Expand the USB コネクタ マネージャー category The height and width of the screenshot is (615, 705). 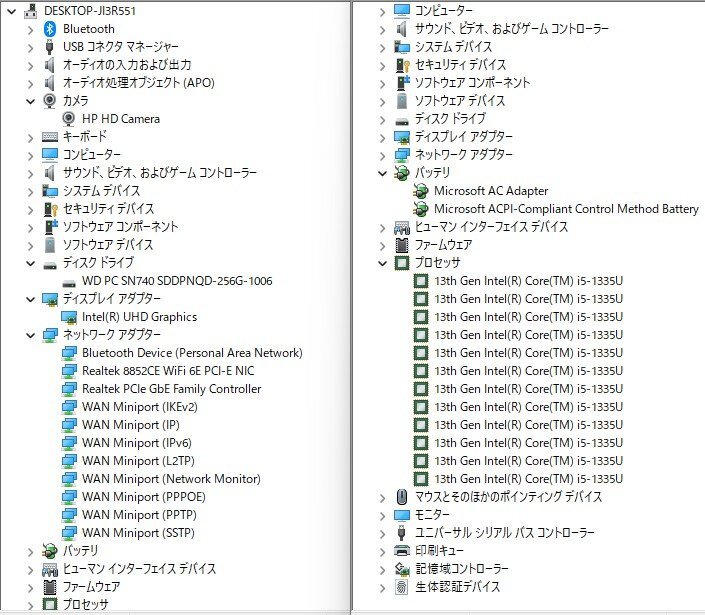tap(30, 48)
